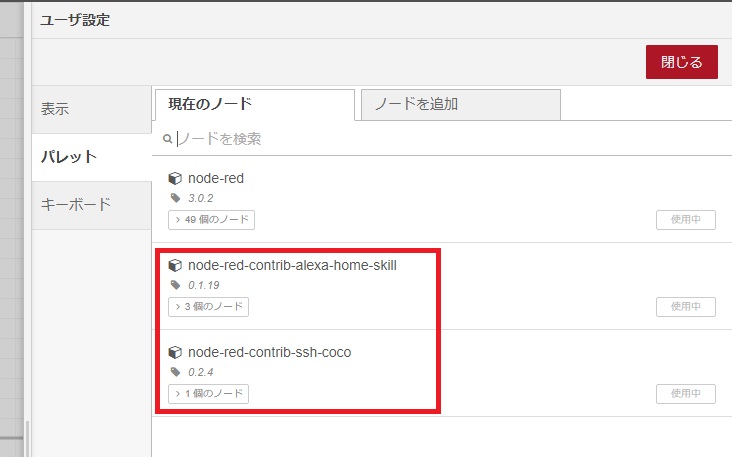Click the search magnifier icon

point(167,139)
